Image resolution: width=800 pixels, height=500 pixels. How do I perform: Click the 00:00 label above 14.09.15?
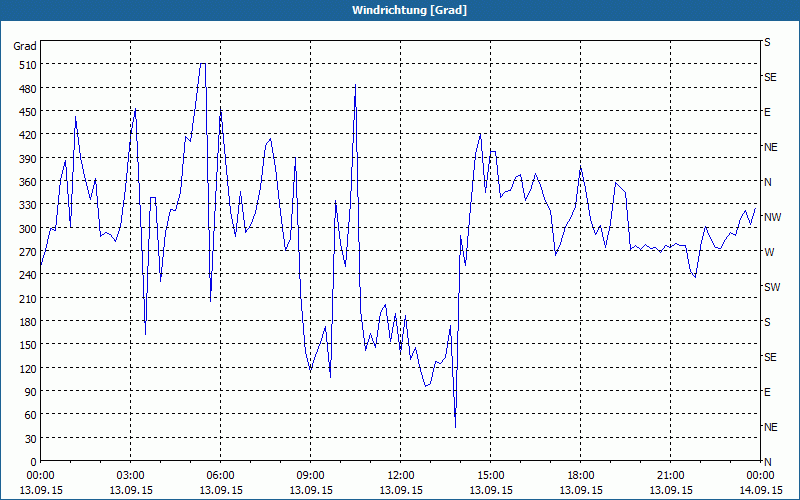pos(760,476)
